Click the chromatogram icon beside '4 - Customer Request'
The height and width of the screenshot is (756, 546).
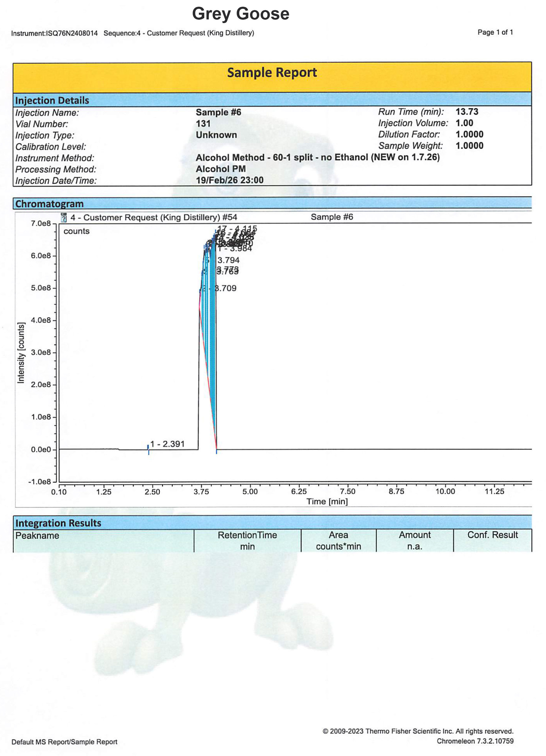[64, 218]
